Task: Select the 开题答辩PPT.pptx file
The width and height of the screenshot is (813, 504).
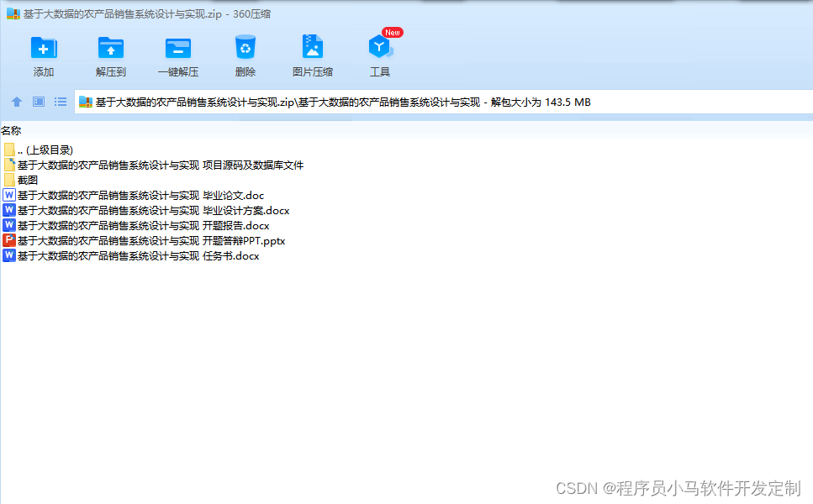Action: coord(144,240)
